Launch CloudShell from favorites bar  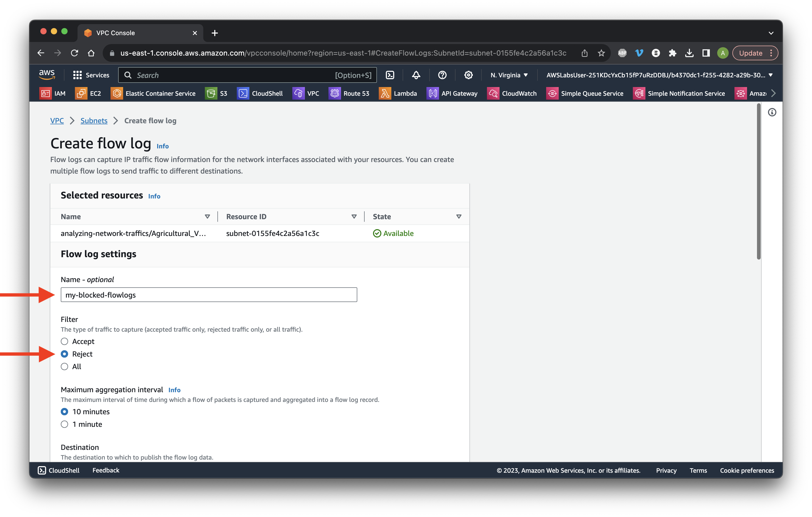pos(260,94)
